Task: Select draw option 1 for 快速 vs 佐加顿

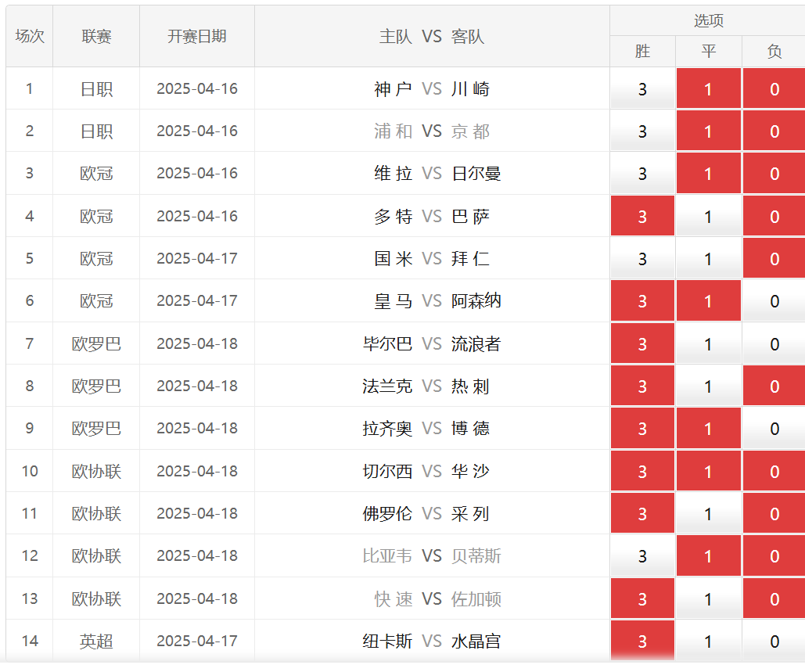Action: [709, 598]
